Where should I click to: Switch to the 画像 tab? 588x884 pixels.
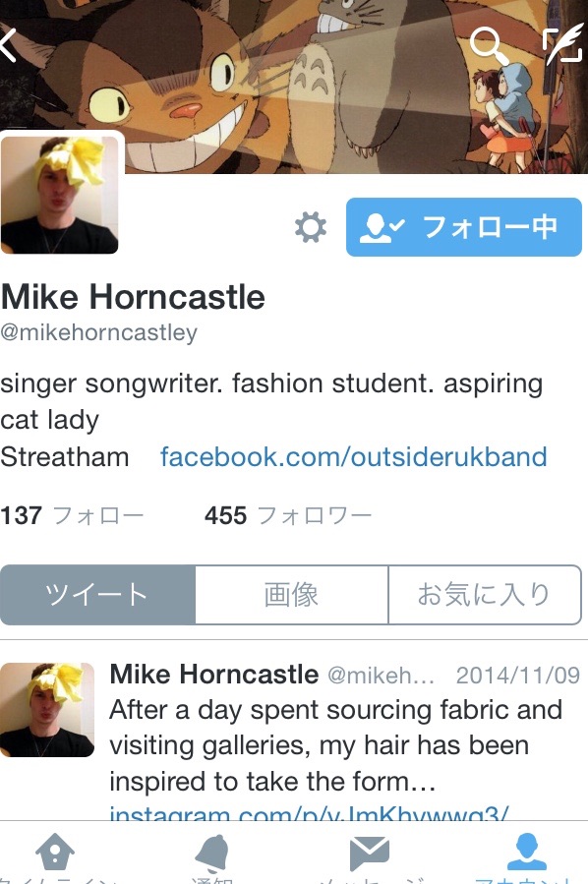coord(291,595)
